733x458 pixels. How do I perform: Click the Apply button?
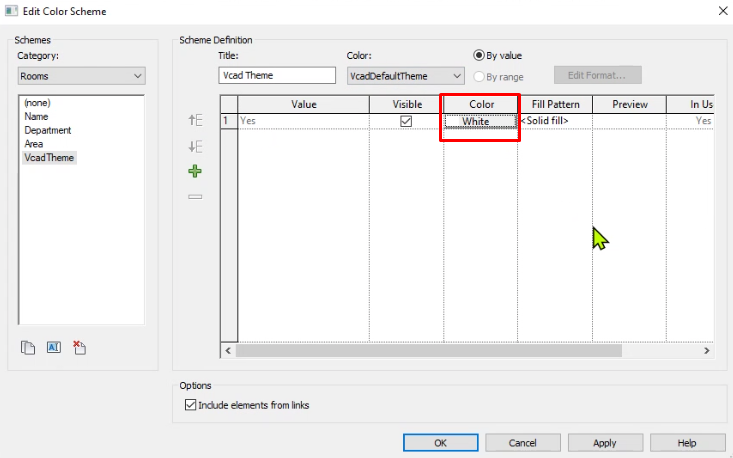[605, 443]
